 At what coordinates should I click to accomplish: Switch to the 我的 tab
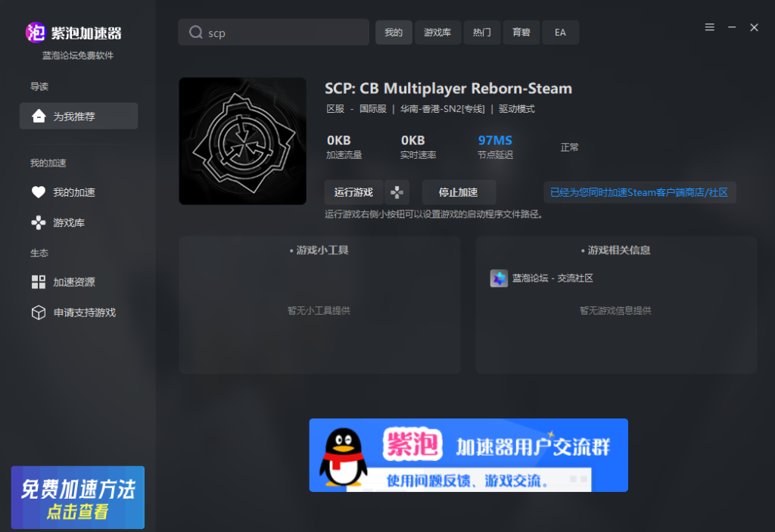tap(394, 32)
